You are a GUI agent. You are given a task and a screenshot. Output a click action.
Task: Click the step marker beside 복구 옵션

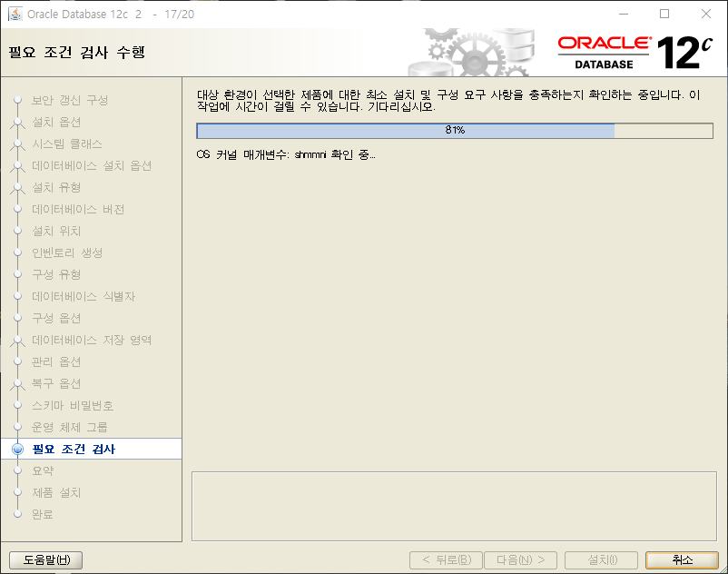pos(17,383)
